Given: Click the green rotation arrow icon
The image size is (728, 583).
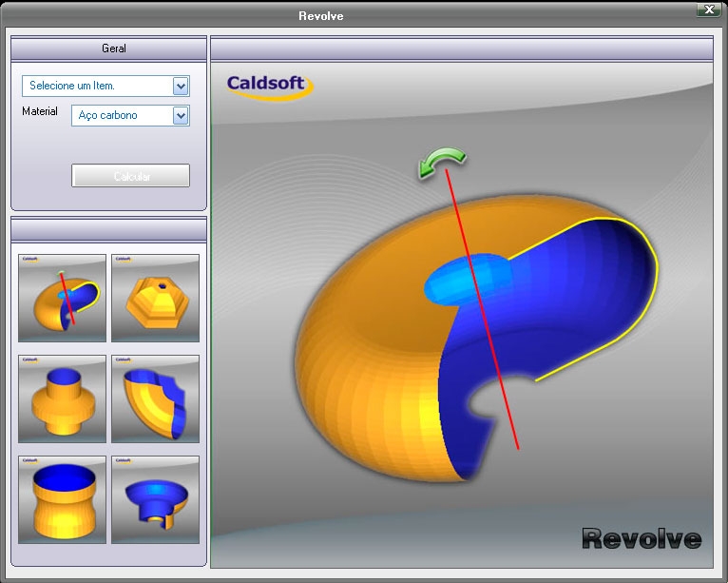Looking at the screenshot, I should coord(442,163).
